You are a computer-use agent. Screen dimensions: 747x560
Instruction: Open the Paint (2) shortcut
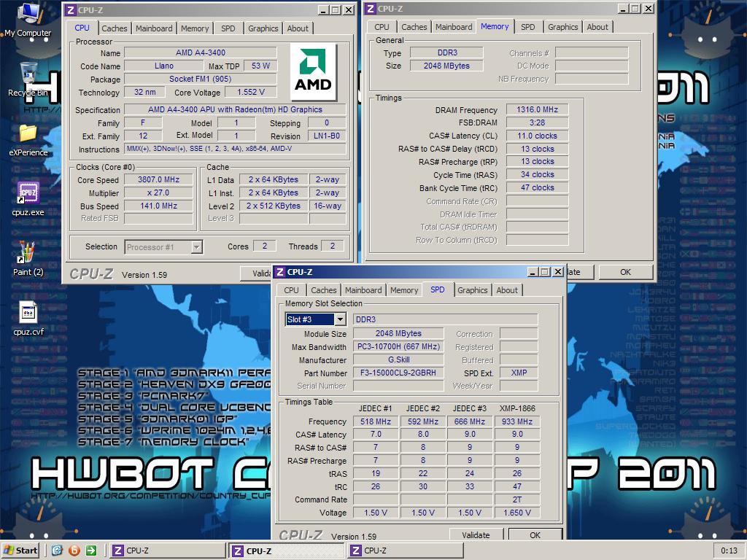click(x=28, y=259)
